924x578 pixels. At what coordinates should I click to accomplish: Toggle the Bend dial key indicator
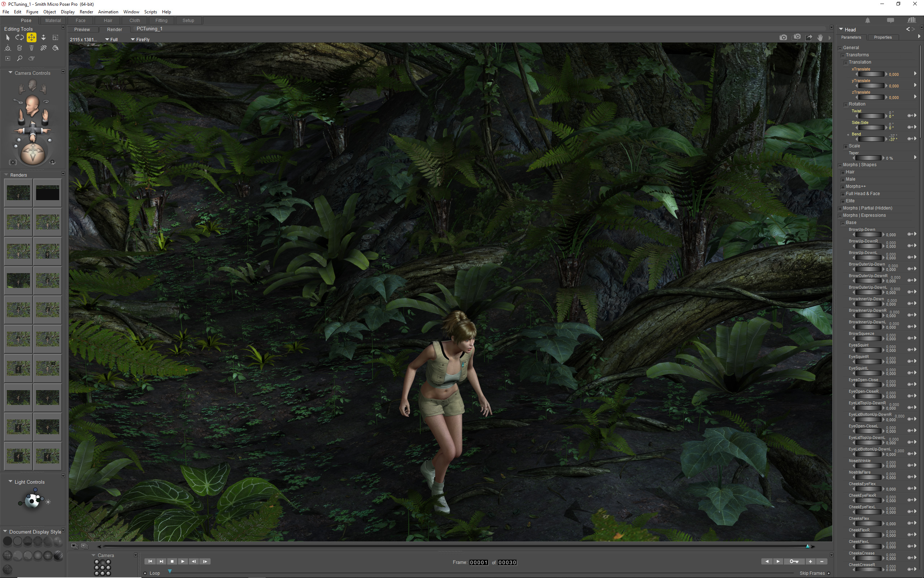848,134
